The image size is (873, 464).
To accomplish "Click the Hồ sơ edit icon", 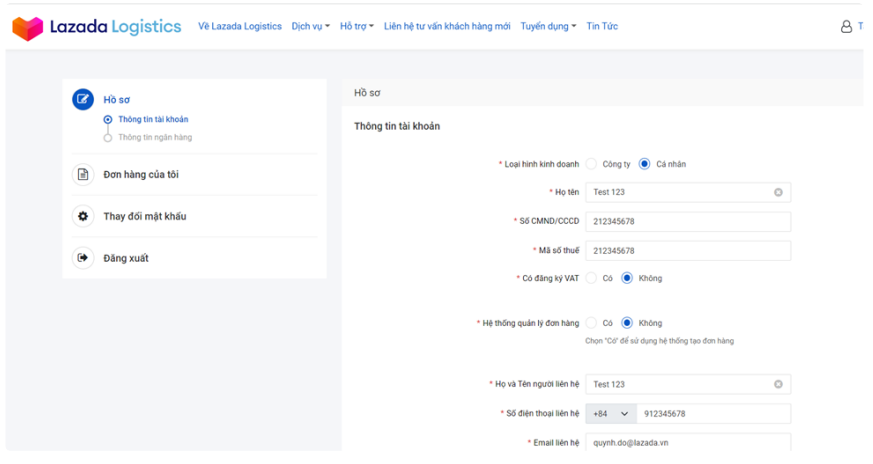I will point(83,99).
